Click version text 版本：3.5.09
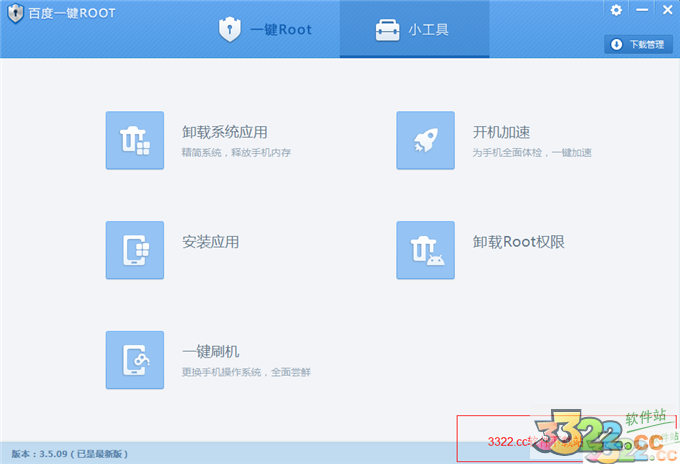Image resolution: width=680 pixels, height=464 pixels. 39,454
